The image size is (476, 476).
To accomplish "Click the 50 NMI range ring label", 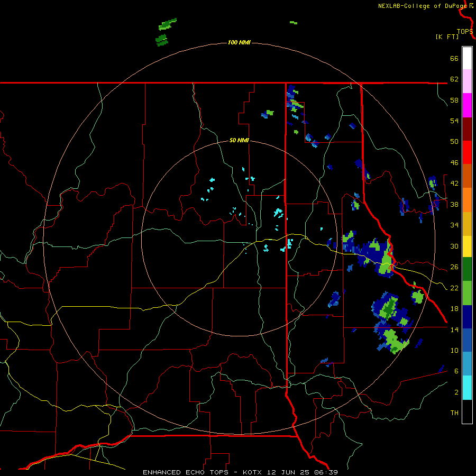I will (239, 140).
